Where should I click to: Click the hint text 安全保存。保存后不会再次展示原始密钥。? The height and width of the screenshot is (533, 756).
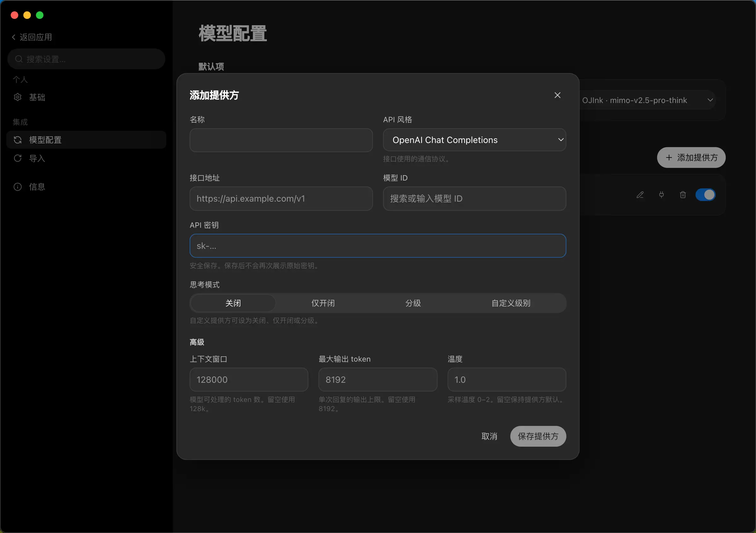click(x=255, y=266)
